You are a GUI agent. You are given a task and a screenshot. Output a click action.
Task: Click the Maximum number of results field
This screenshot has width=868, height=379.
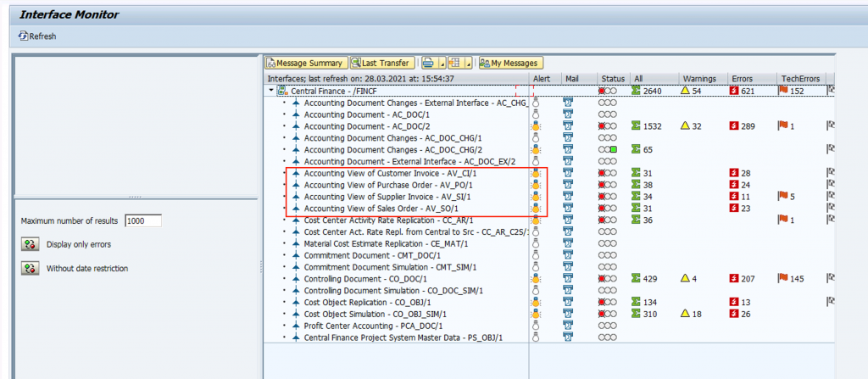[x=143, y=220]
